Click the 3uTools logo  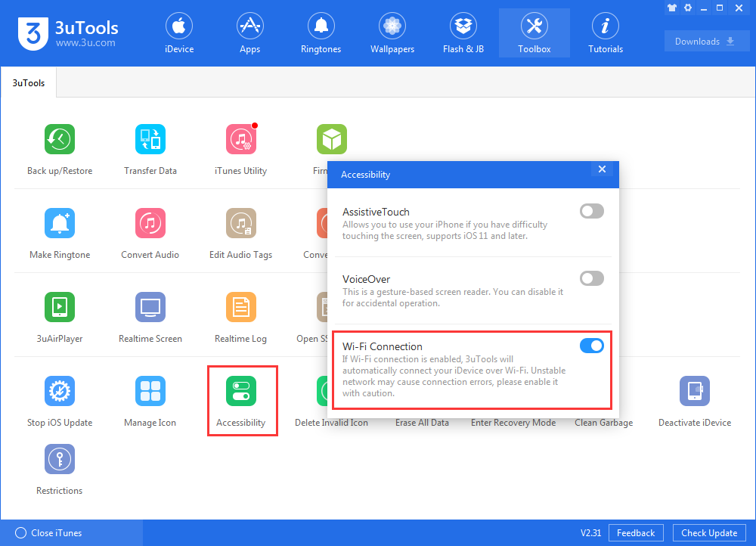click(33, 34)
